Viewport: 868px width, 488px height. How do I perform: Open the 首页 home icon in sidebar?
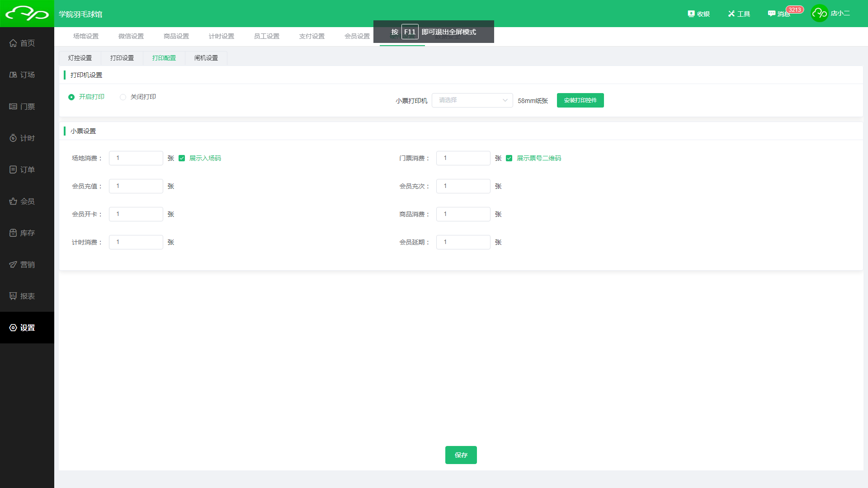[x=13, y=43]
